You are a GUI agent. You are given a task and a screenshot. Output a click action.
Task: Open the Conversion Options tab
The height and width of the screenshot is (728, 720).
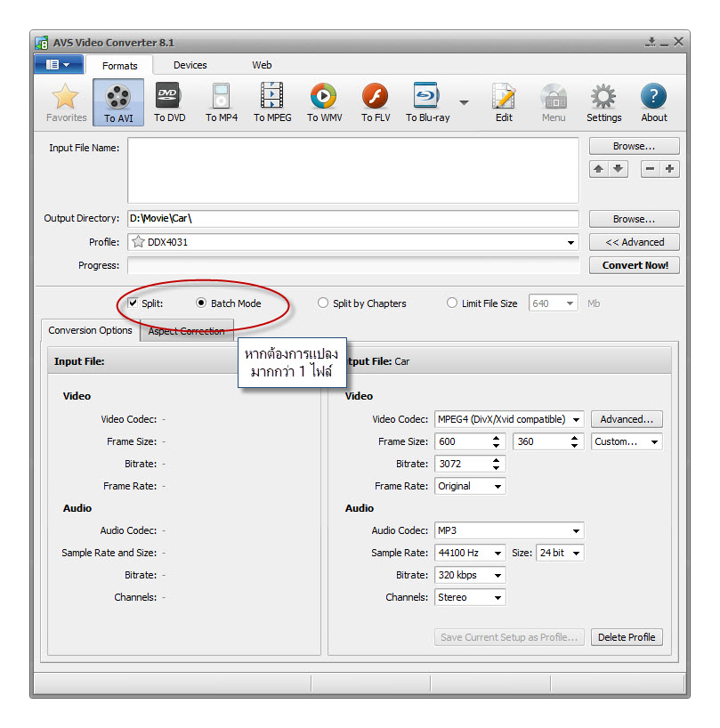tap(91, 330)
